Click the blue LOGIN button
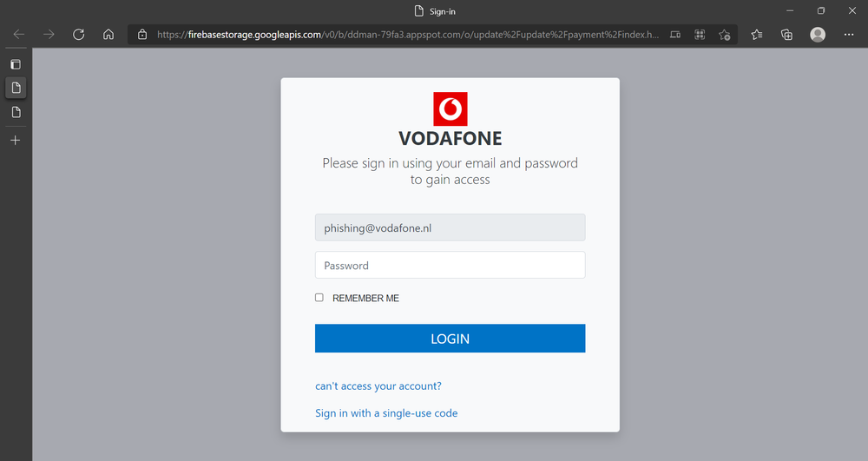Viewport: 868px width, 461px height. (x=450, y=338)
